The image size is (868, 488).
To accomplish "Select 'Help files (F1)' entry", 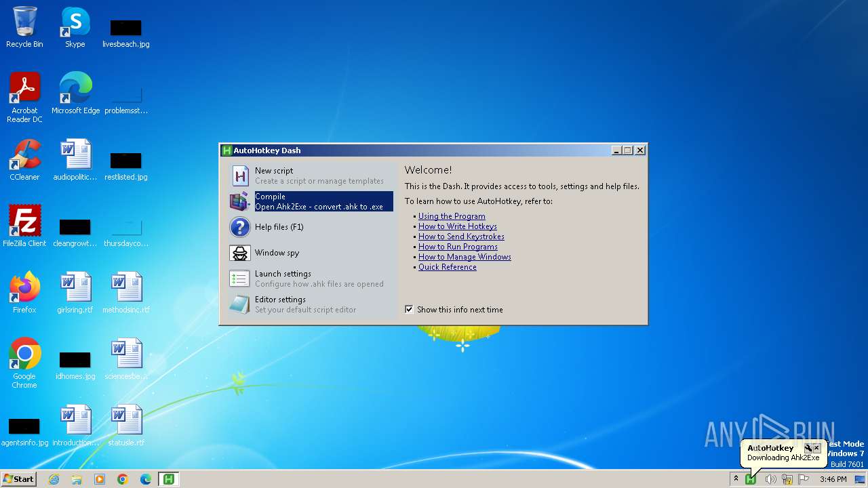I will coord(311,227).
